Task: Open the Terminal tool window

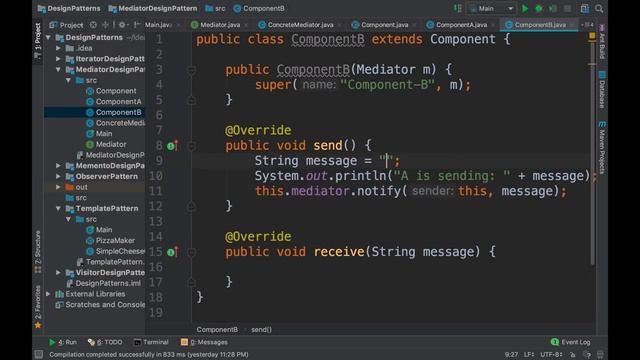Action: coord(151,342)
